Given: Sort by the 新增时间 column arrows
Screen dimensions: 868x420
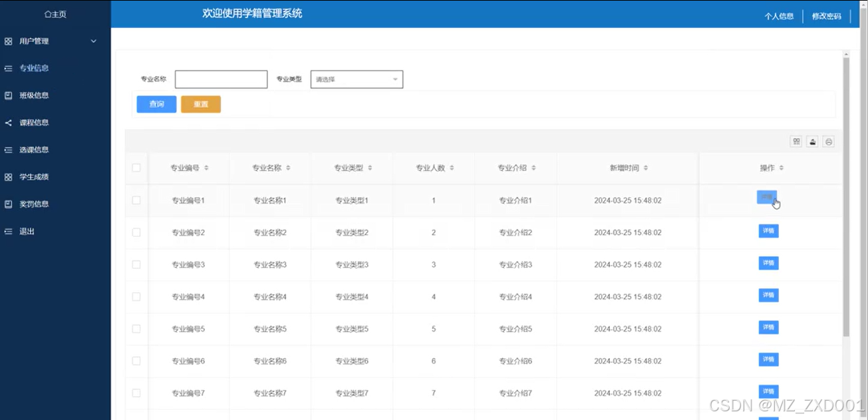Looking at the screenshot, I should tap(645, 168).
